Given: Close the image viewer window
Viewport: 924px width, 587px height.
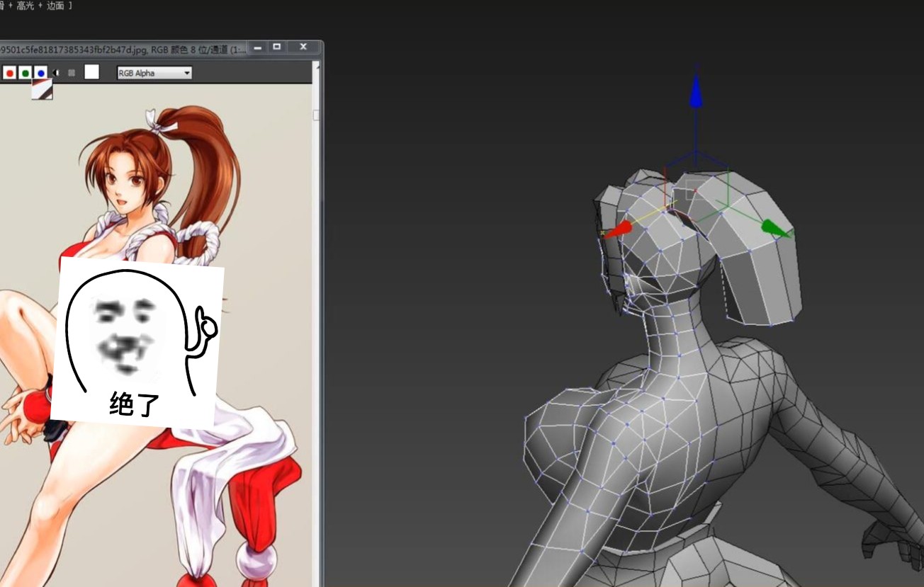Looking at the screenshot, I should click(303, 47).
